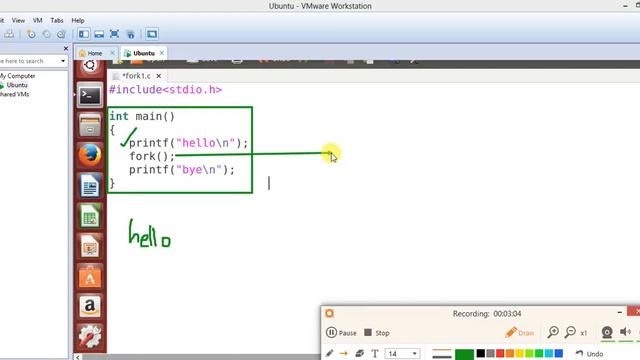This screenshot has height=360, width=640.
Task: Toggle the thumbnail bar view button
Action: click(99, 34)
